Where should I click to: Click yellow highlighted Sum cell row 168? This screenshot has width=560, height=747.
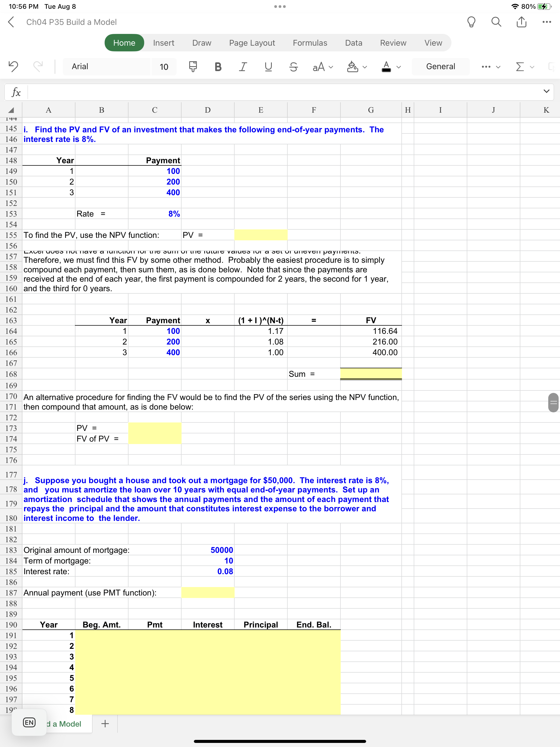(371, 373)
